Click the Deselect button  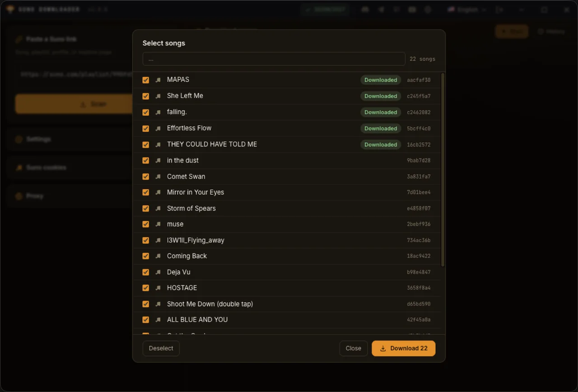(161, 348)
